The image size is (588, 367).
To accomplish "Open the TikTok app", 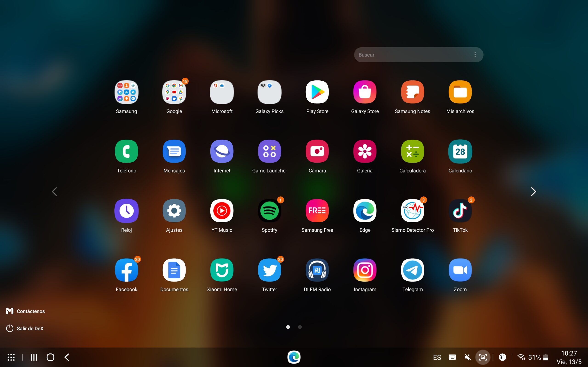I will (460, 211).
